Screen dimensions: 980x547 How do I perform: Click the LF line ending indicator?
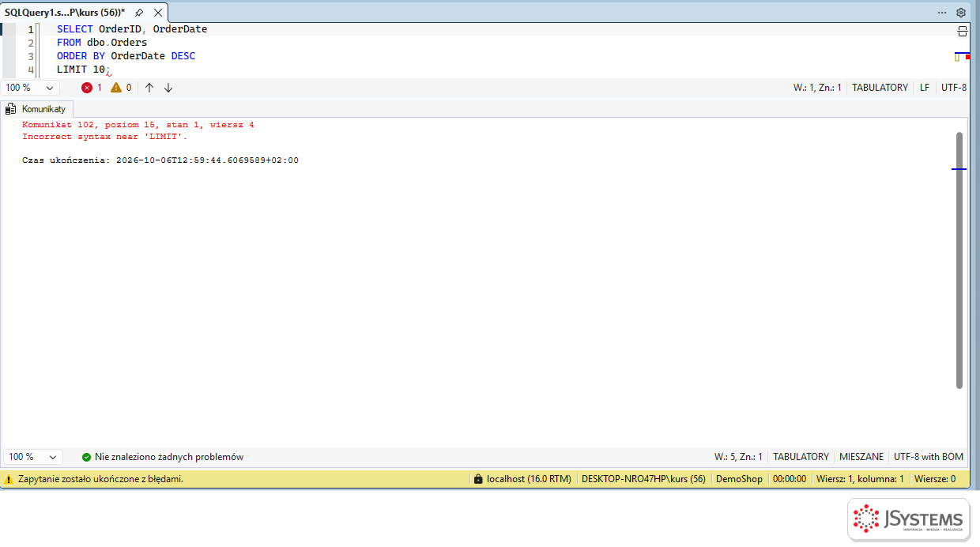point(925,88)
